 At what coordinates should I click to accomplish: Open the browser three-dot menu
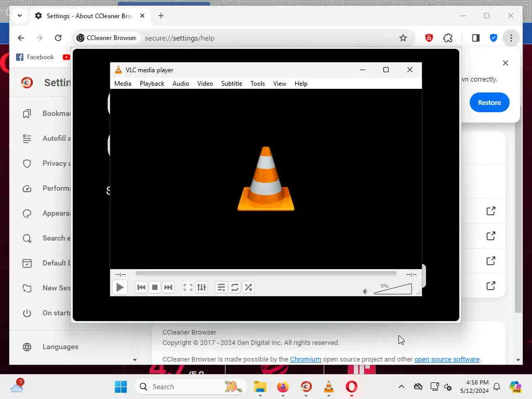point(511,38)
